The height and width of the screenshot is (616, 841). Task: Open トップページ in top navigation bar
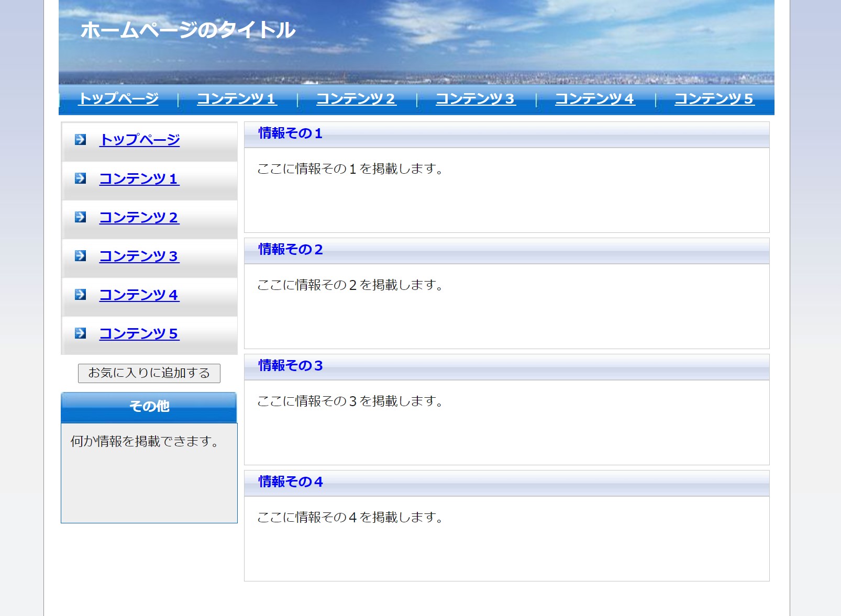118,98
